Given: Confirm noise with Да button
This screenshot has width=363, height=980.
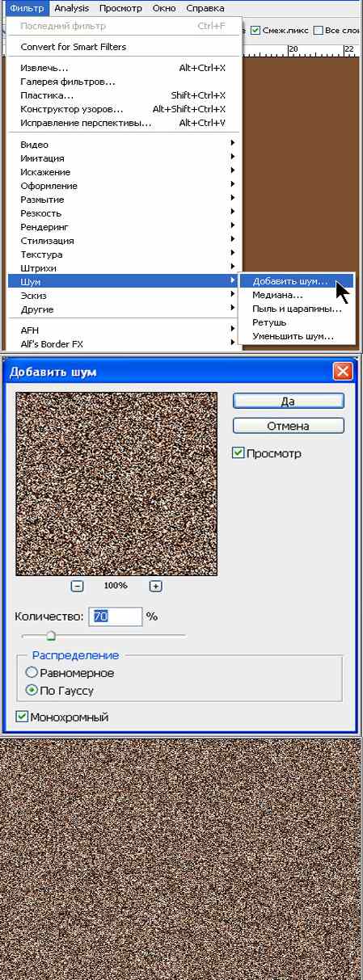Looking at the screenshot, I should (289, 401).
